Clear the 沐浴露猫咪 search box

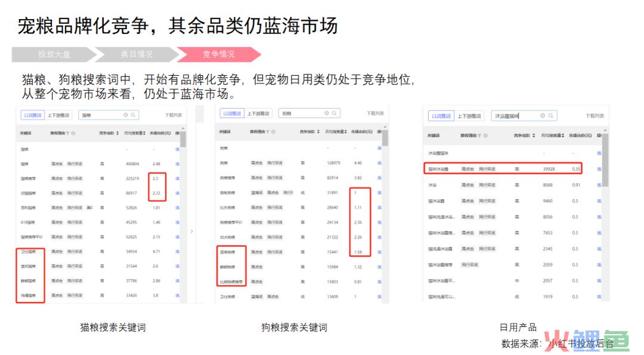tap(543, 116)
